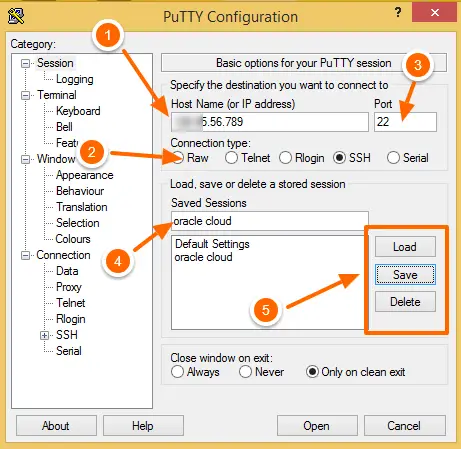Open the Serial category in the tree

coord(69,351)
